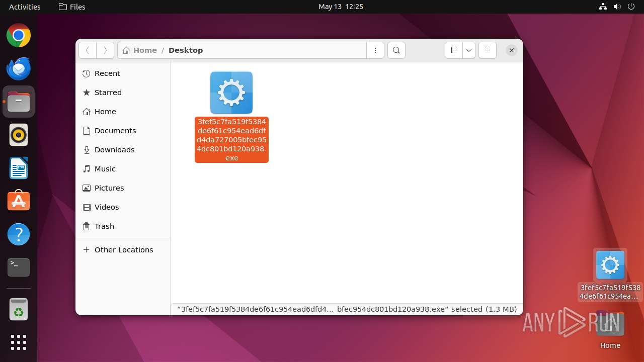Open the Files hamburger menu
The image size is (644, 362).
click(488, 50)
